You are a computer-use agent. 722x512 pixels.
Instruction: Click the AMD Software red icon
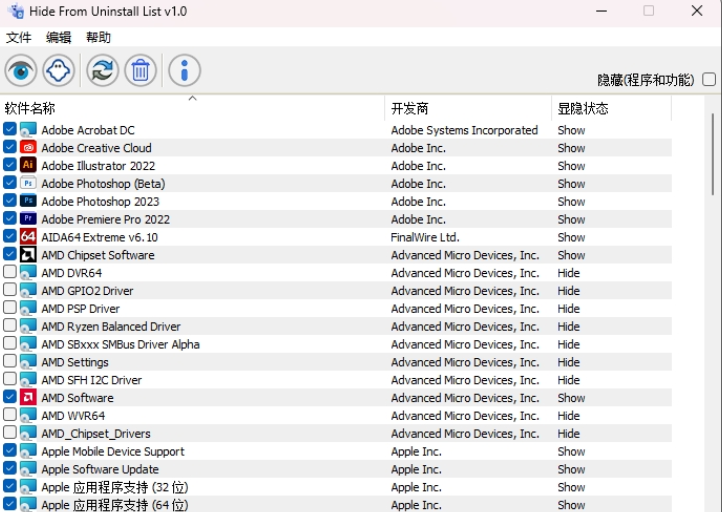(x=28, y=398)
